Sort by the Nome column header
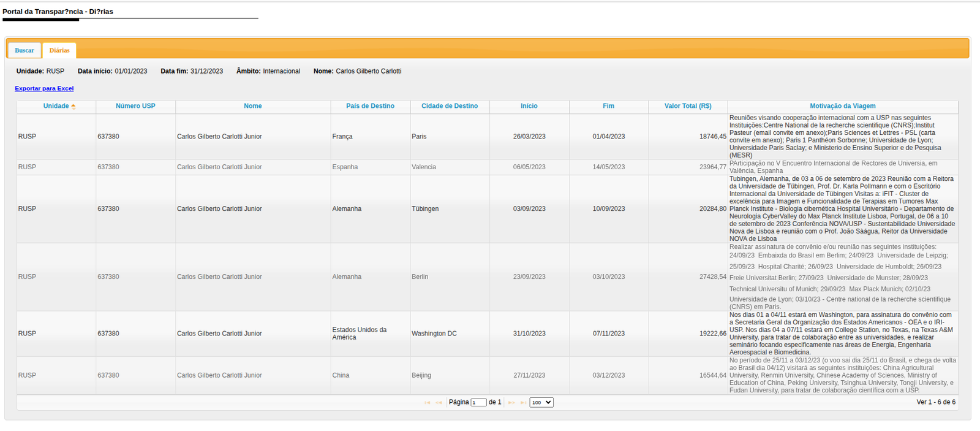980x431 pixels. coord(252,106)
